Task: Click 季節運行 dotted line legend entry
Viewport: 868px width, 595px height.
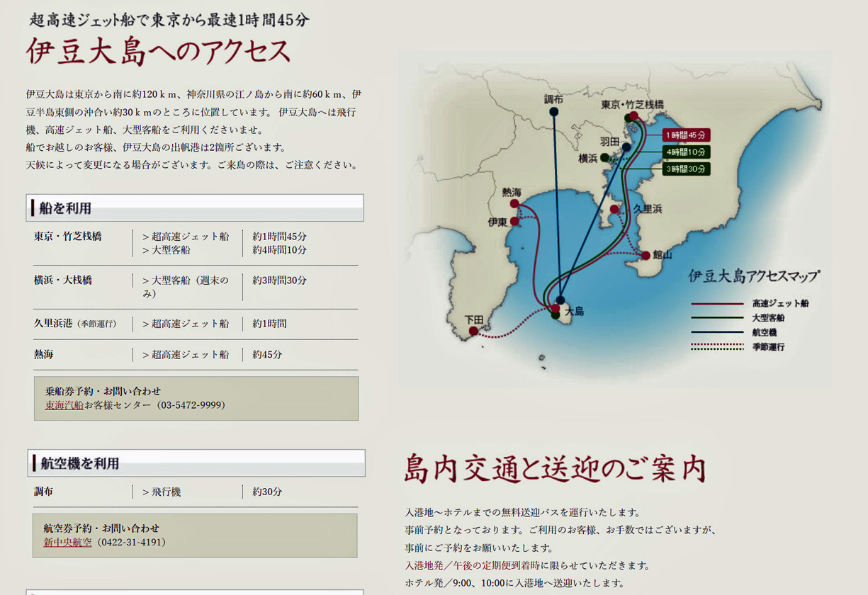Action: coord(768,347)
